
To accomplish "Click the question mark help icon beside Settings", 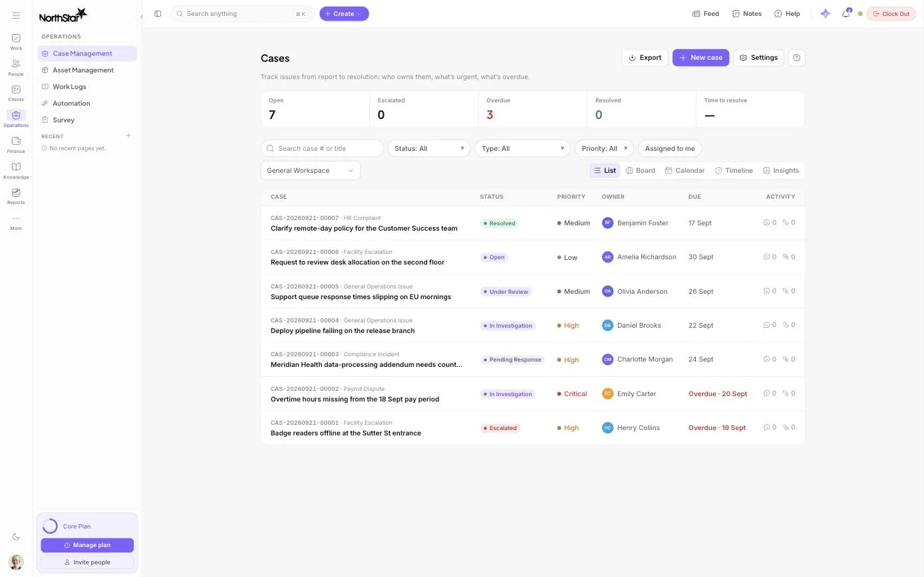I will click(x=796, y=58).
